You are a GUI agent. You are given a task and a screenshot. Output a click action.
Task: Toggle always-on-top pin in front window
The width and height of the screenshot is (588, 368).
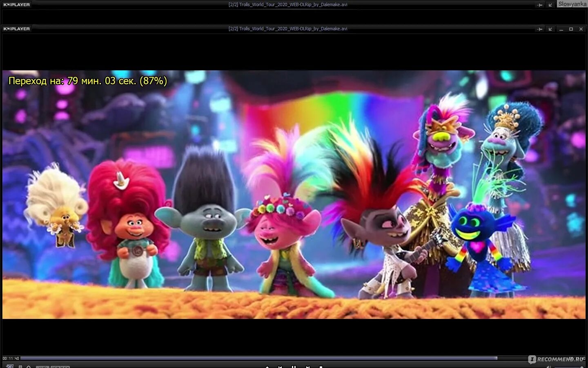coord(539,29)
